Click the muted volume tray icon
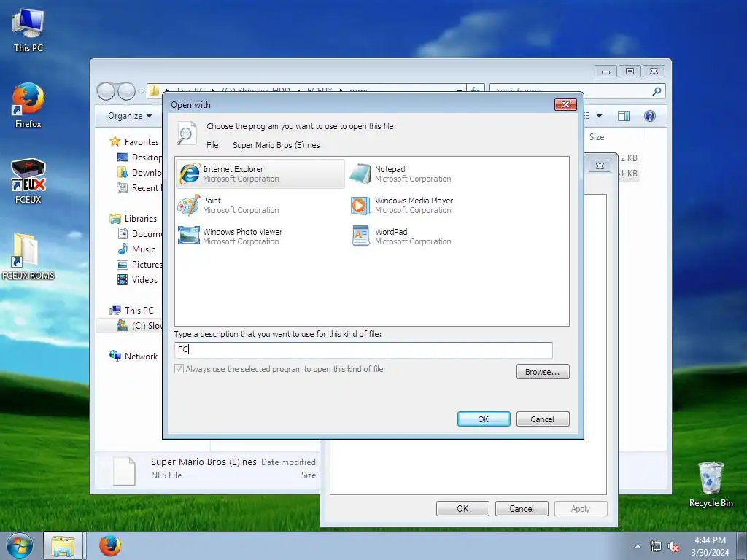Viewport: 747px width, 560px height. point(673,547)
